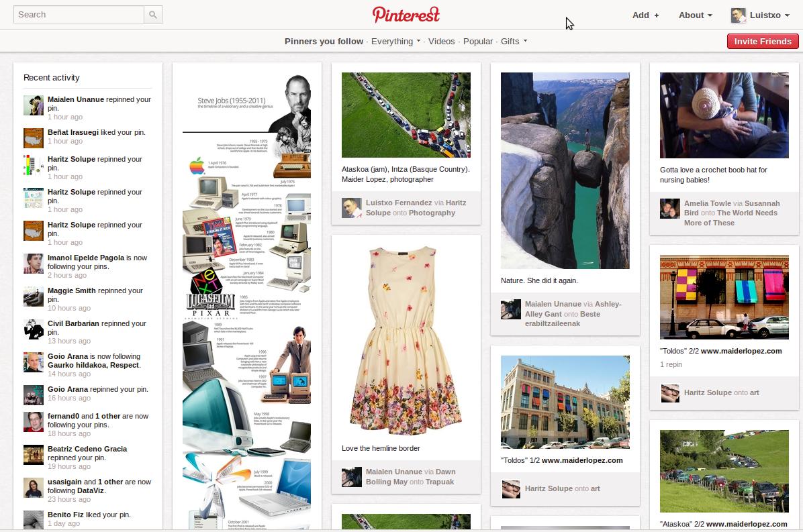Click Amelia Towle's avatar on crochet pin
The image size is (803, 532).
click(669, 209)
